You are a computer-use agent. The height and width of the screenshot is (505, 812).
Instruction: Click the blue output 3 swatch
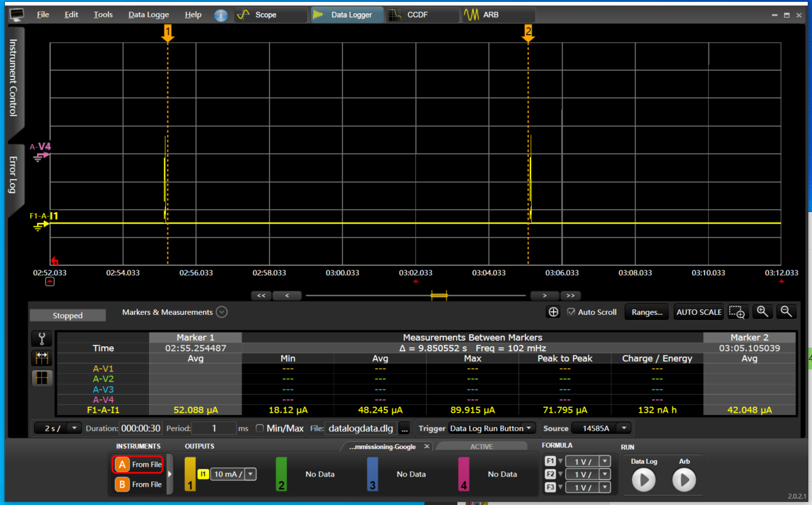[373, 474]
